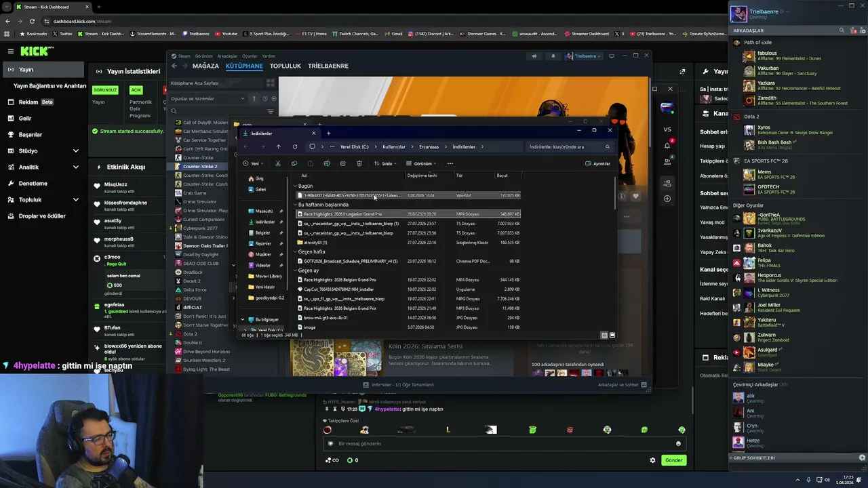Open the Steam announcements megaphone
This screenshot has height=488, width=868.
tap(534, 56)
